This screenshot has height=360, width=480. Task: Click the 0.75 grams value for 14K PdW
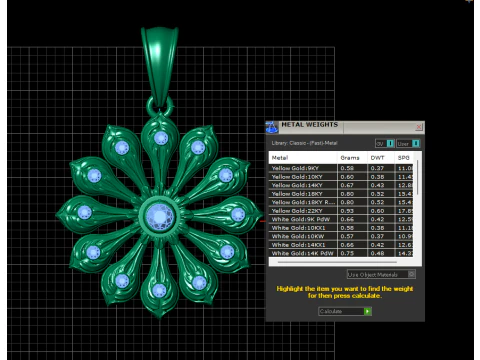(x=347, y=253)
